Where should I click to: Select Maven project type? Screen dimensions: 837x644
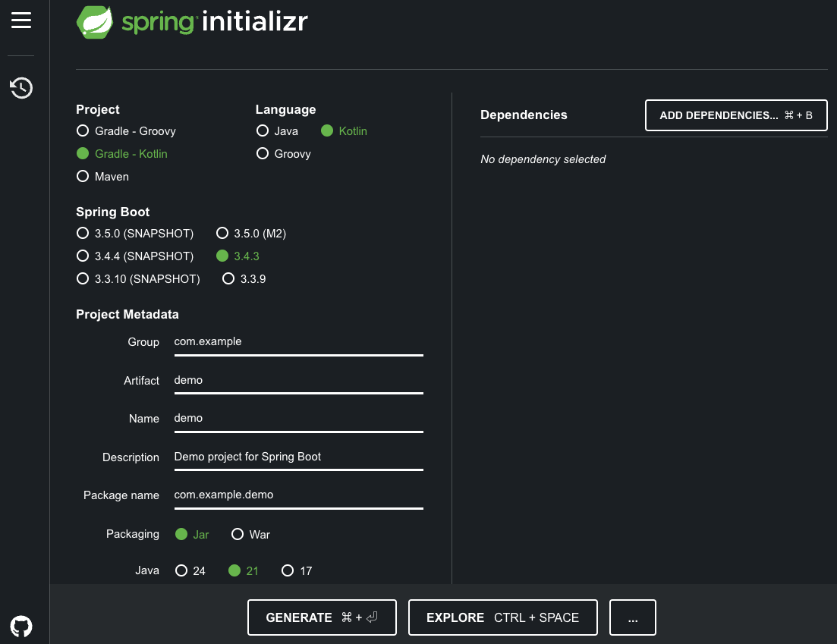coord(83,177)
